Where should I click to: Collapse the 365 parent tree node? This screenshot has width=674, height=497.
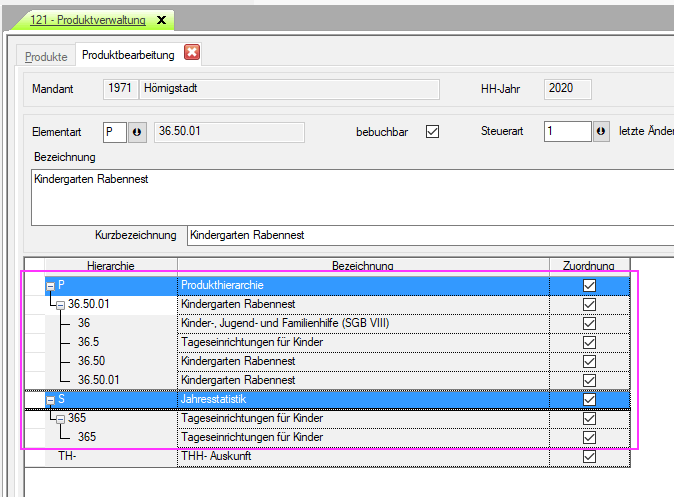click(59, 419)
